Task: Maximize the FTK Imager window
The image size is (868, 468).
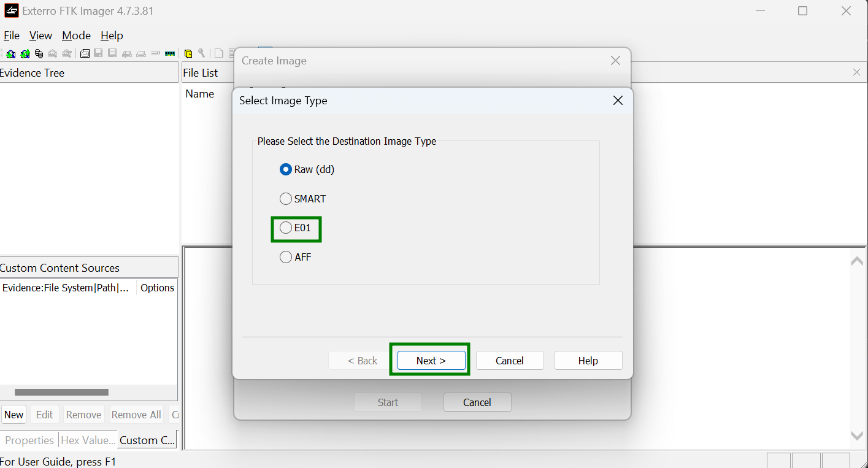Action: [802, 11]
